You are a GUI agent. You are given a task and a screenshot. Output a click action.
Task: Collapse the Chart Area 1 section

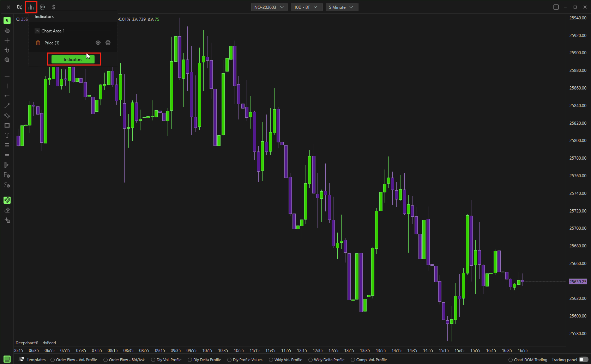[x=37, y=31]
